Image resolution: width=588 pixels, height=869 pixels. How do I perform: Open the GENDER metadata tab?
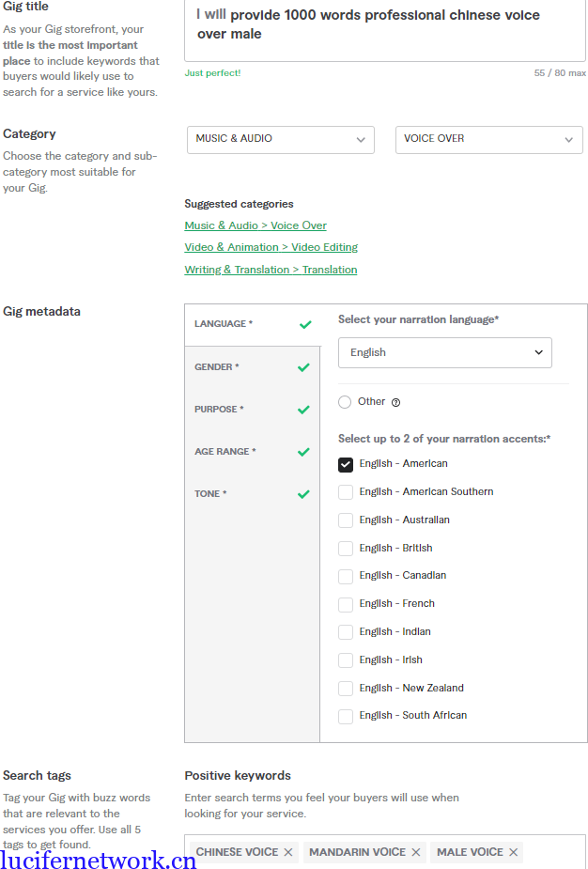pos(217,367)
